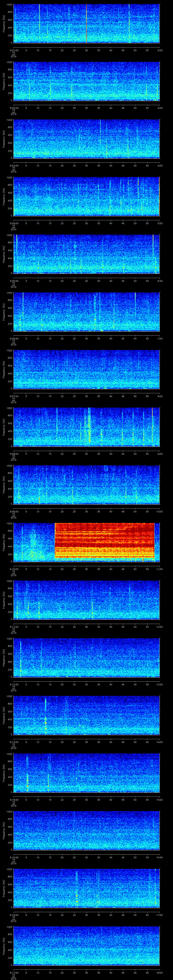
Task: Click the '5:04:00' start time label
Action: coord(14,223)
